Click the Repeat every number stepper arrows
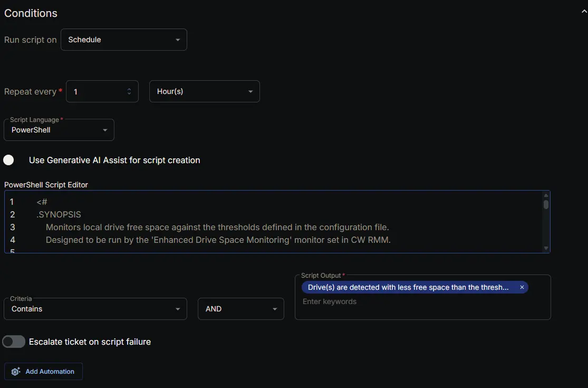Screen dimensions: 588x388 click(129, 91)
